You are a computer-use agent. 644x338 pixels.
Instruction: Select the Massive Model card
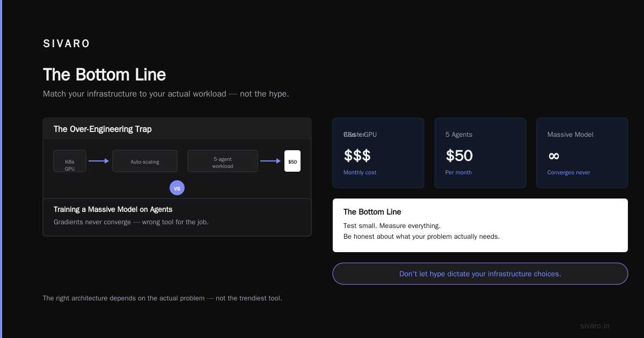(582, 153)
